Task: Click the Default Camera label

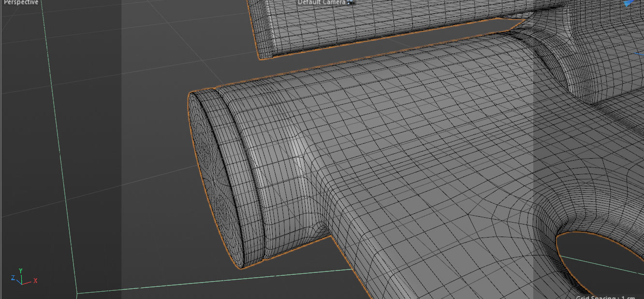Action: pos(322,2)
